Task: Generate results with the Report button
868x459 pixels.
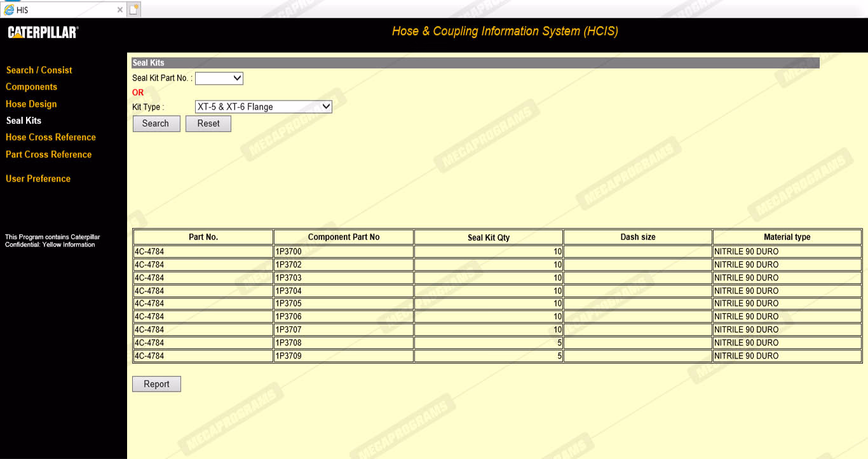Action: pyautogui.click(x=156, y=384)
